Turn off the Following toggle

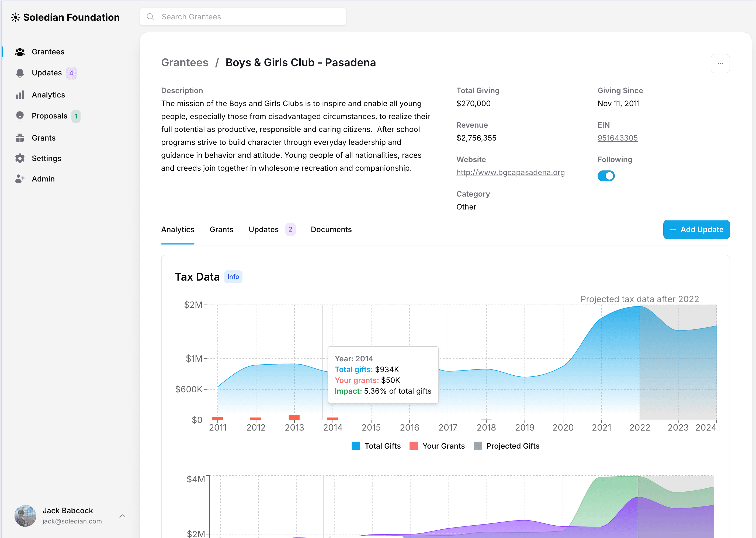[x=606, y=176]
